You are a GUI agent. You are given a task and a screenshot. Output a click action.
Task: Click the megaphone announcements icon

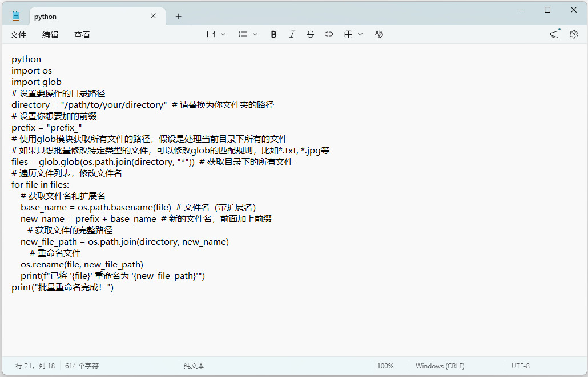click(554, 34)
